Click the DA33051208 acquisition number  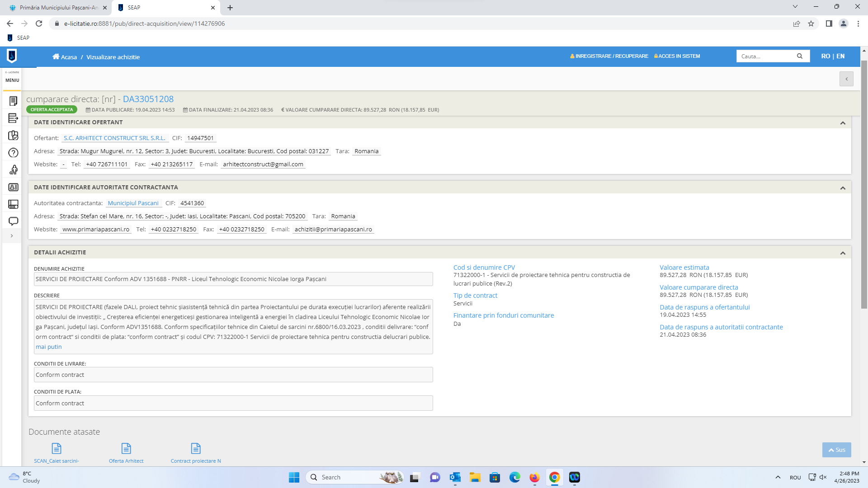pos(148,99)
